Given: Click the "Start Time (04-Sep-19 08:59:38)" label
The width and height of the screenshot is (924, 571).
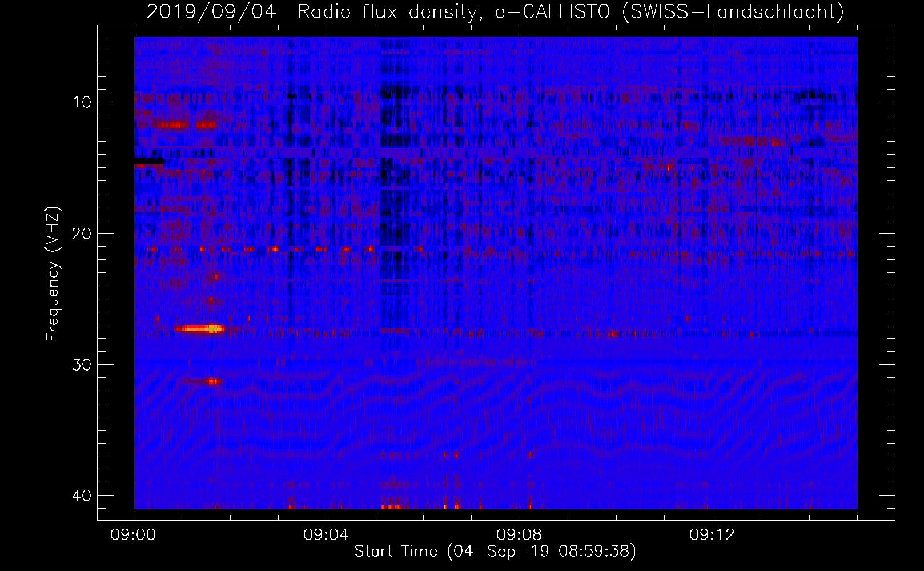Looking at the screenshot, I should [x=495, y=552].
